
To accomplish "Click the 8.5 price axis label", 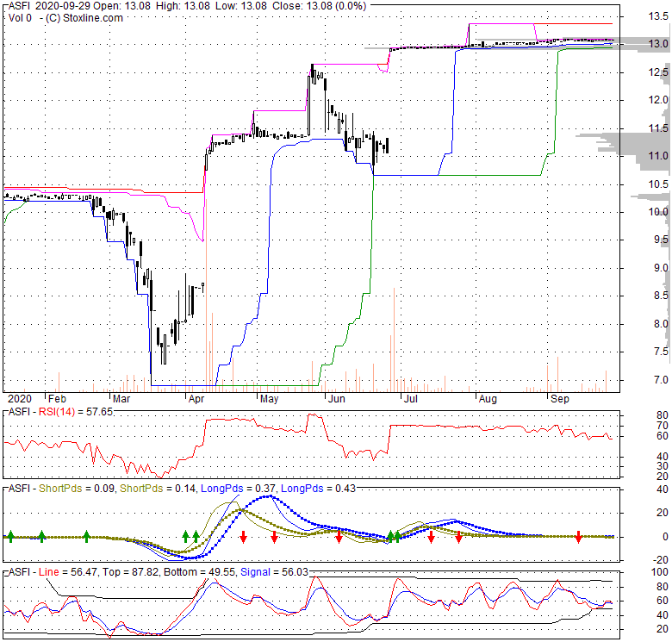I will coord(661,296).
